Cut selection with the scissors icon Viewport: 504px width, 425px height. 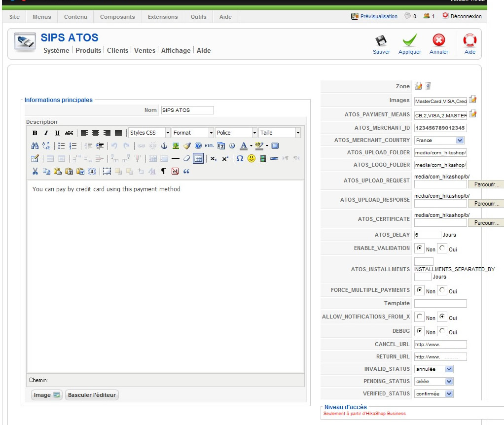[35, 171]
